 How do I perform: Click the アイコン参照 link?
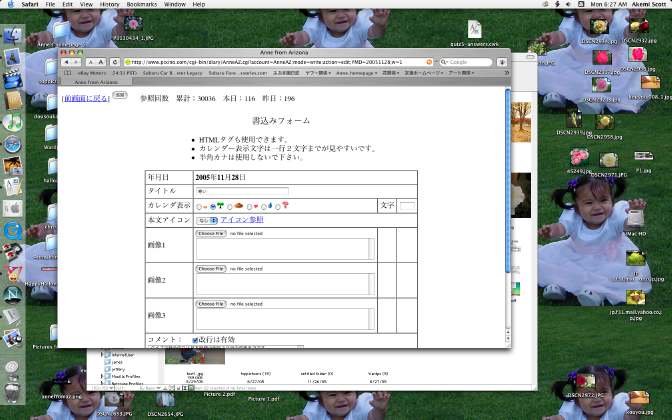pos(242,220)
